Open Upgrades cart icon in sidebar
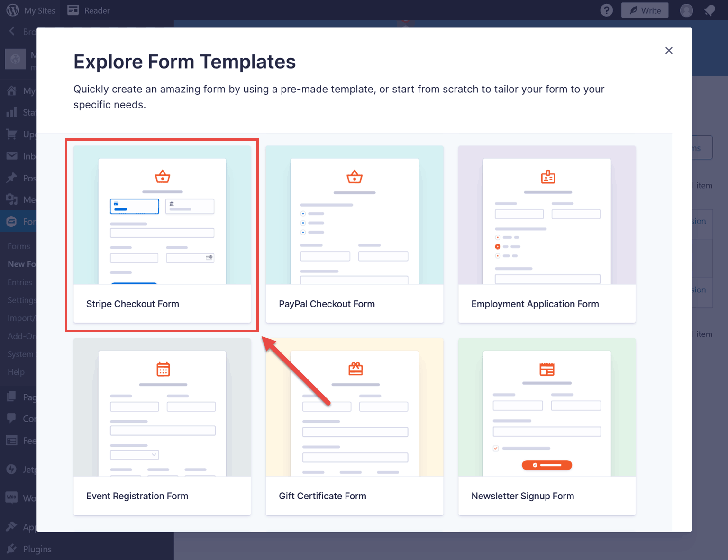Screen dimensions: 728x560 (x=12, y=134)
